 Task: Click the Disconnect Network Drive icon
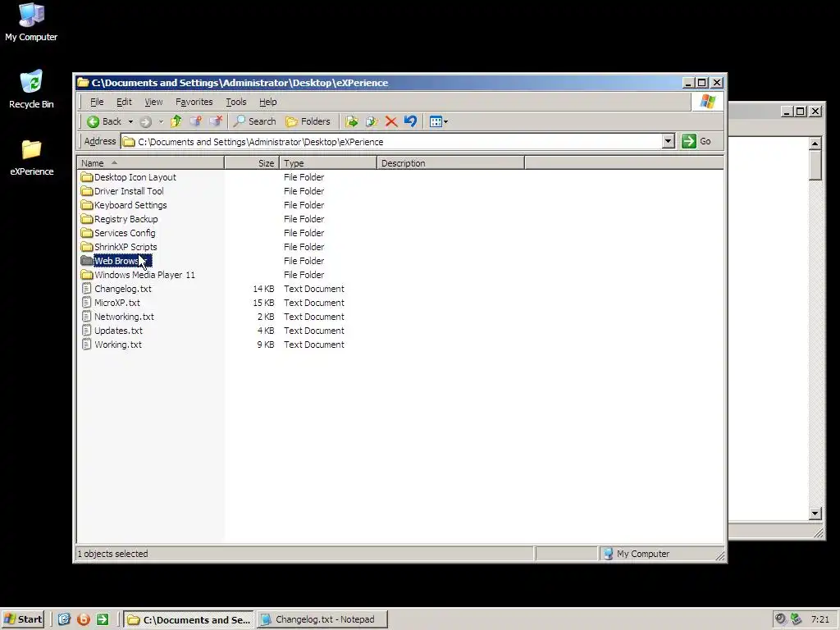click(216, 121)
